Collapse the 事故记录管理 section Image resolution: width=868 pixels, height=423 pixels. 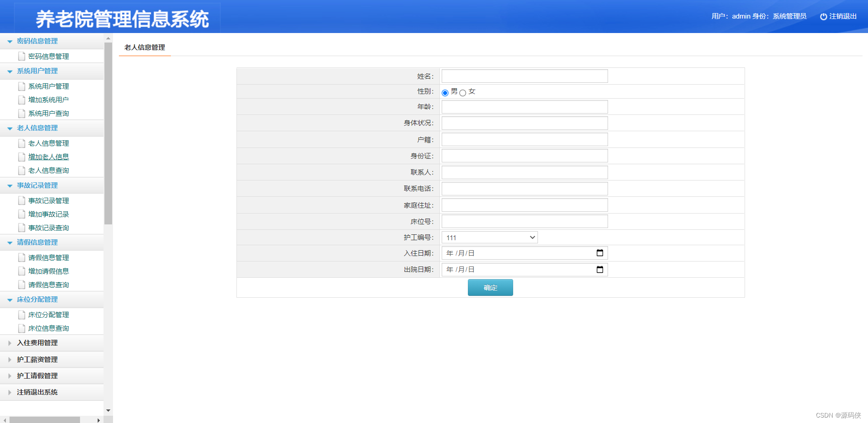click(52, 185)
